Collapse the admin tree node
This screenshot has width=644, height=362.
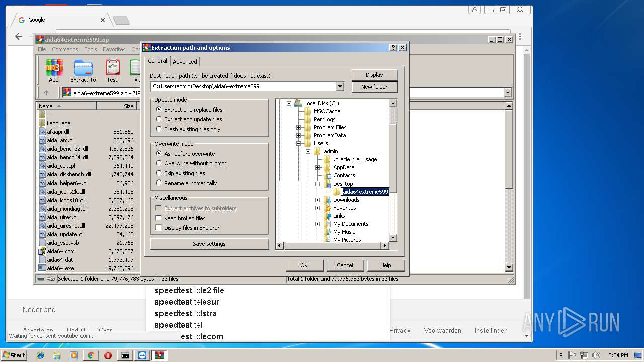coord(308,151)
